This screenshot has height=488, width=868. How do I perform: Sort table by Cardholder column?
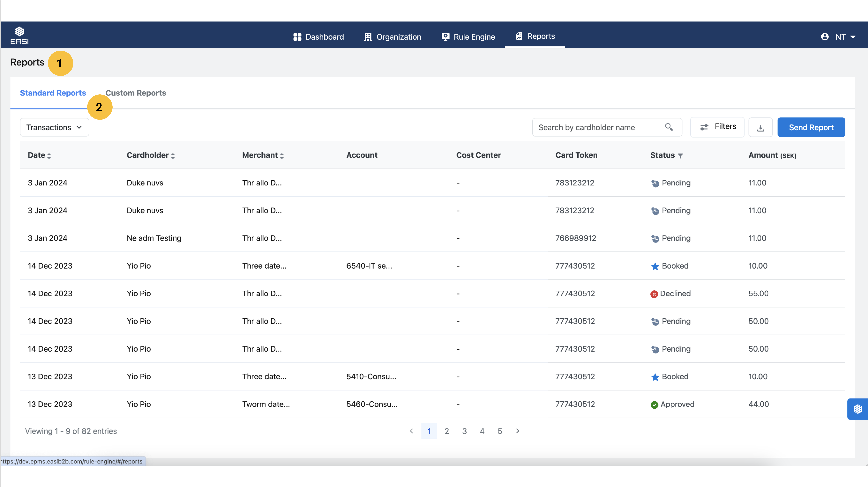click(173, 156)
